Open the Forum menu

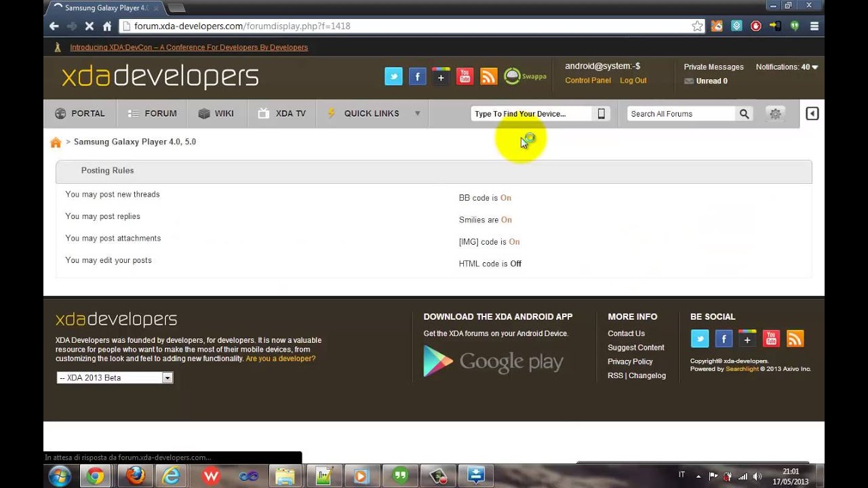click(x=152, y=114)
